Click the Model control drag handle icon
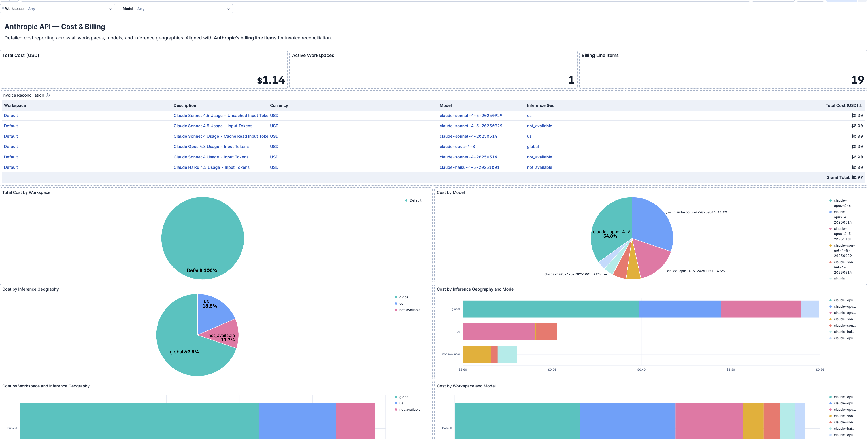Viewport: 868px width, 439px height. [120, 9]
